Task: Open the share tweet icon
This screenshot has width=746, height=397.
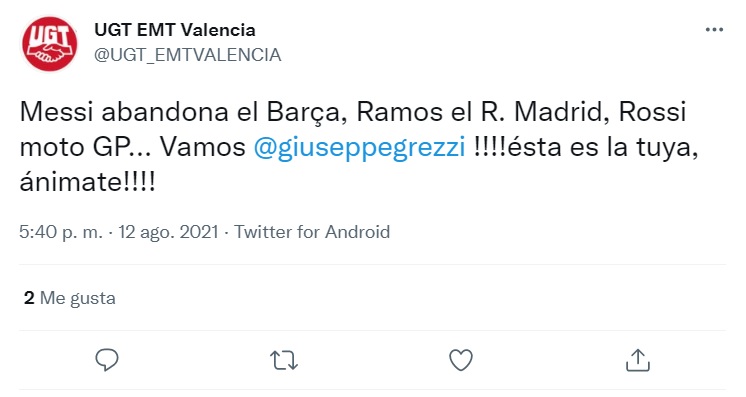Action: click(x=638, y=360)
